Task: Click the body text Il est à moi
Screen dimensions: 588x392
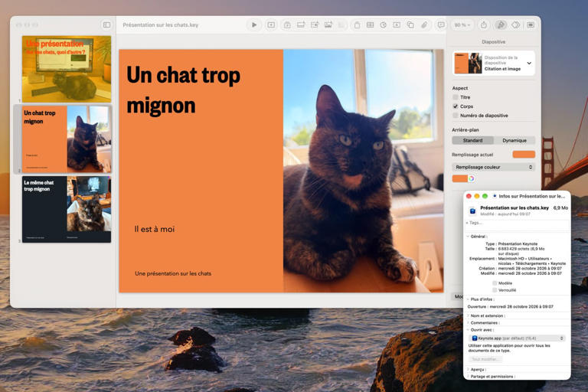Action: 155,229
